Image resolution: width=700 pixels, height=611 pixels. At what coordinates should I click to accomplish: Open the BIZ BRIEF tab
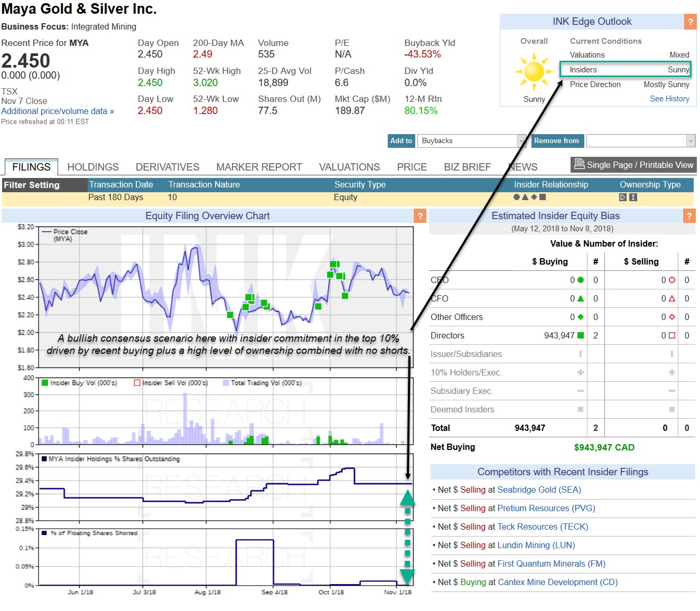point(467,167)
